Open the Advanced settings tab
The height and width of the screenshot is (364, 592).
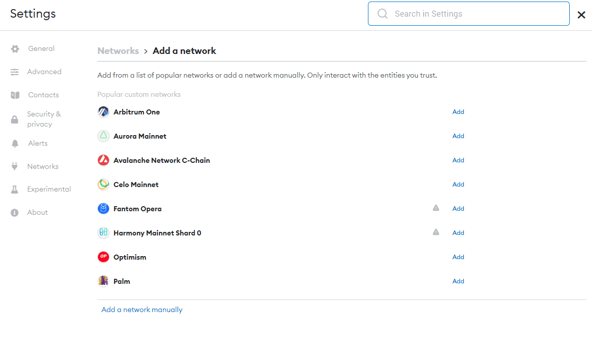pos(44,72)
